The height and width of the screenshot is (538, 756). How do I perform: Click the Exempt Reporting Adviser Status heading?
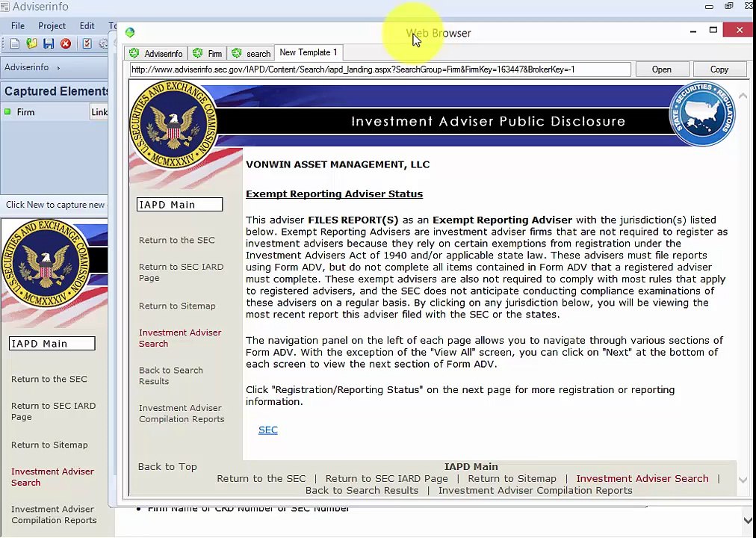point(334,194)
